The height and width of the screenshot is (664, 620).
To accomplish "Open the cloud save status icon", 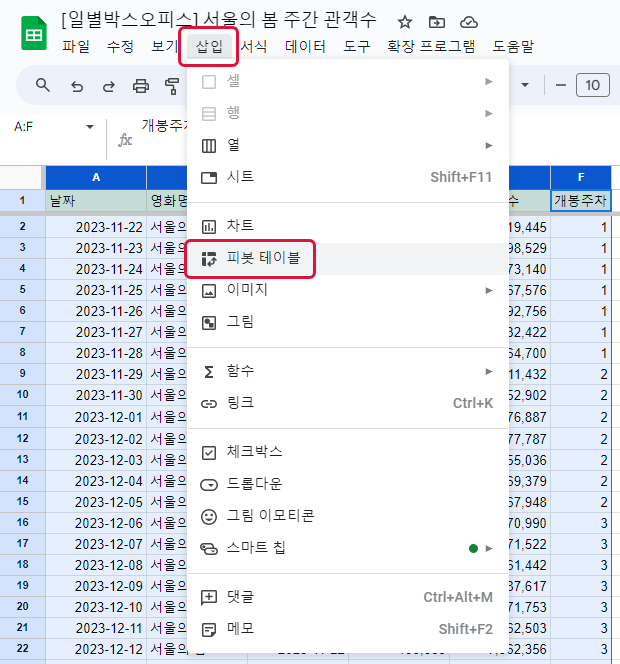I will [x=468, y=22].
